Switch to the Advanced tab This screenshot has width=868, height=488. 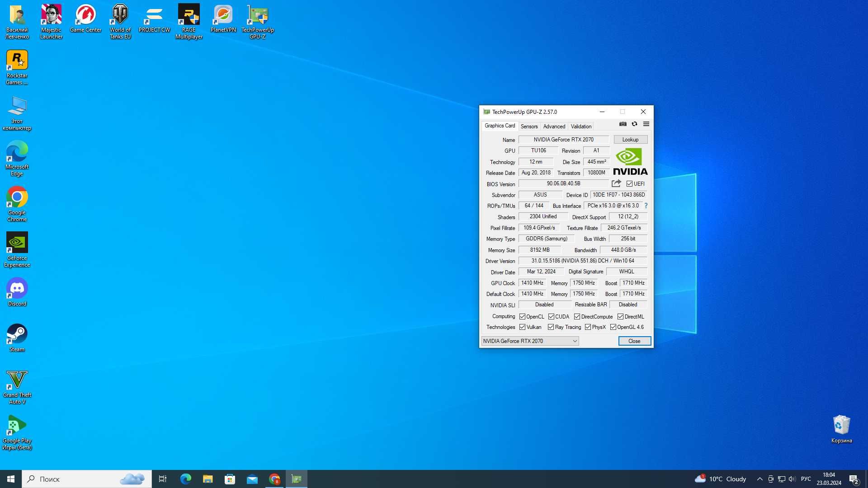click(554, 127)
